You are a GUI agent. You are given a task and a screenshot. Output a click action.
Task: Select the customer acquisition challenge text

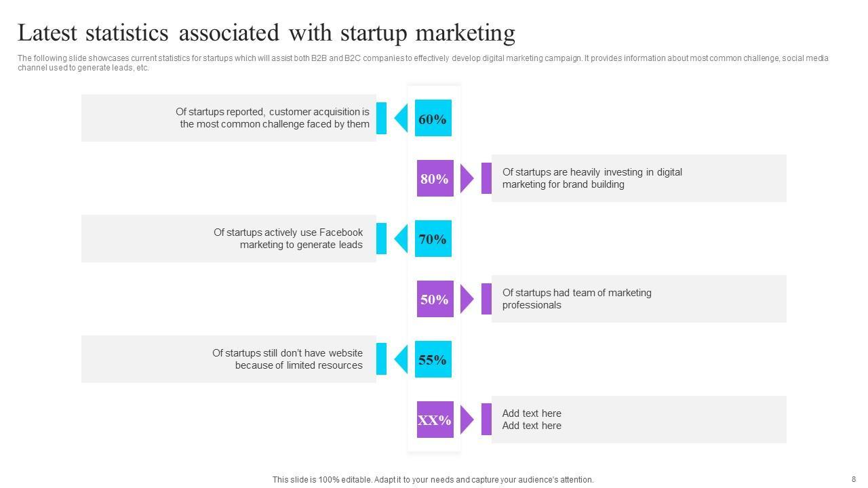[273, 118]
